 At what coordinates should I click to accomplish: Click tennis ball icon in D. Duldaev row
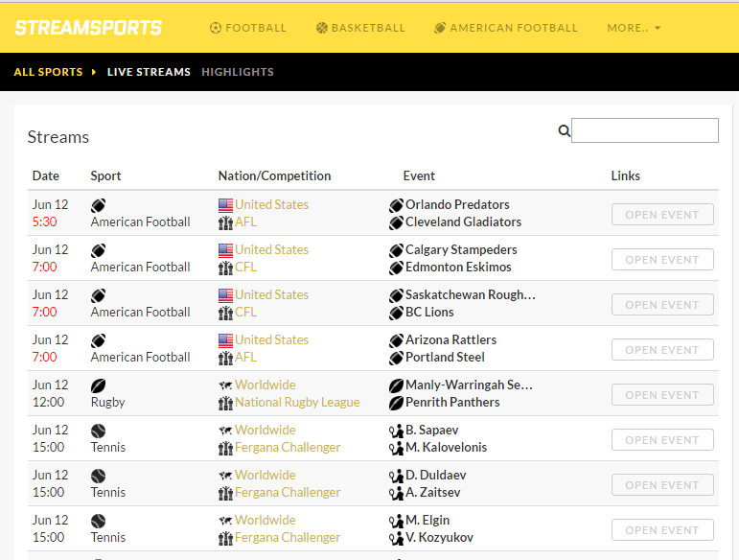coord(98,476)
